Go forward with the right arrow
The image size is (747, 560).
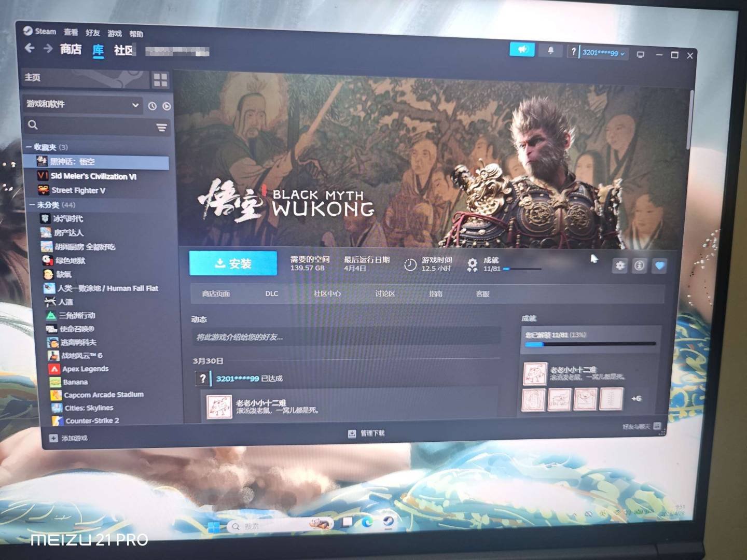point(48,48)
